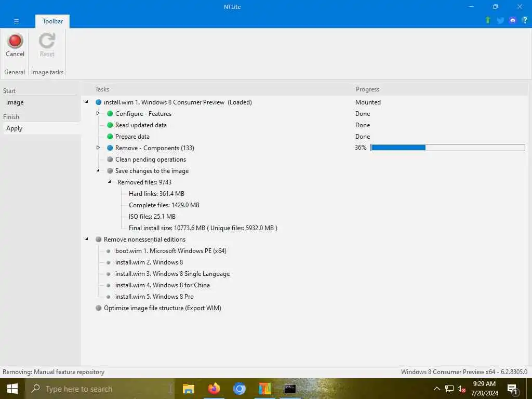Click the muted volume tray icon
The width and height of the screenshot is (532, 399).
(x=461, y=389)
